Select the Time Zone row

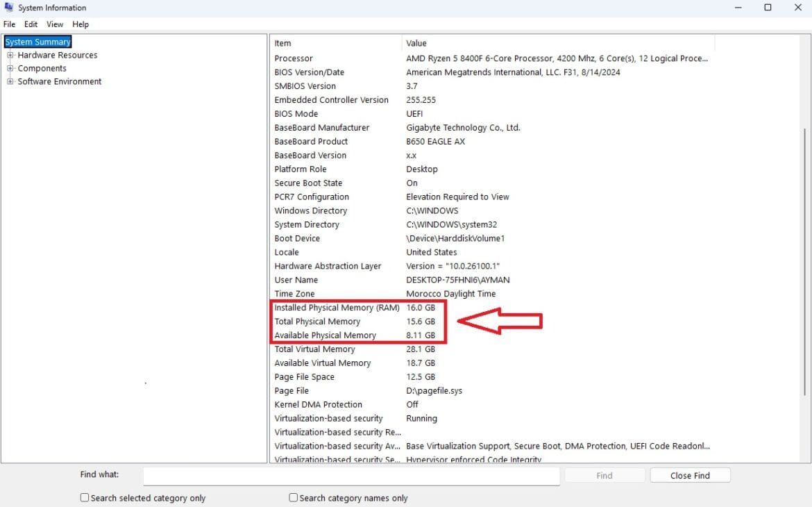492,294
